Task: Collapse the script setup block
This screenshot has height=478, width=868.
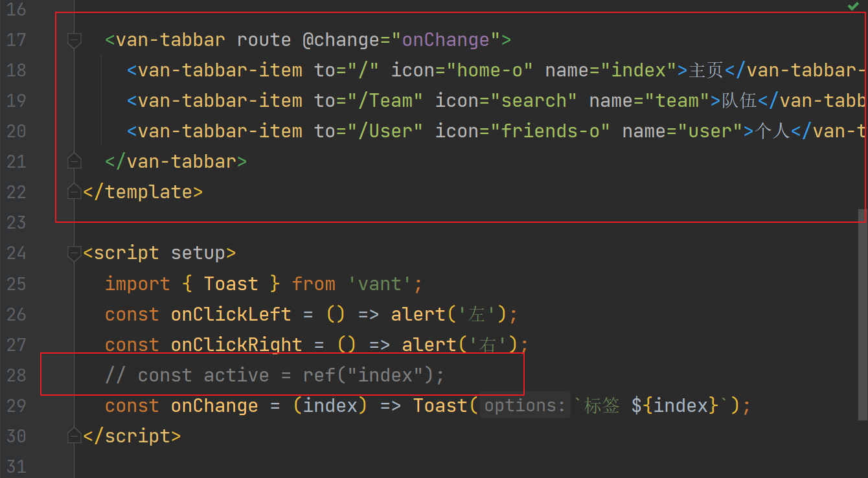Action: point(74,253)
